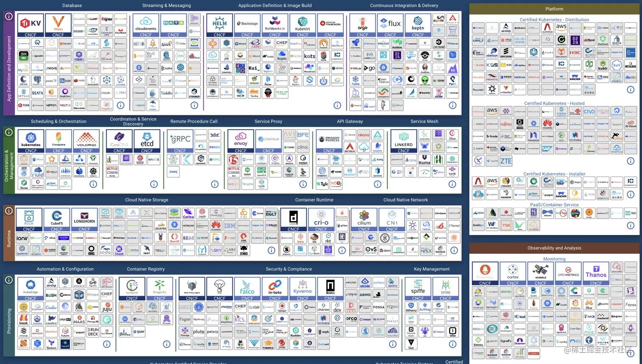Viewport: 642px width, 364px height.
Task: Open the cilium card
Action: coord(364,220)
